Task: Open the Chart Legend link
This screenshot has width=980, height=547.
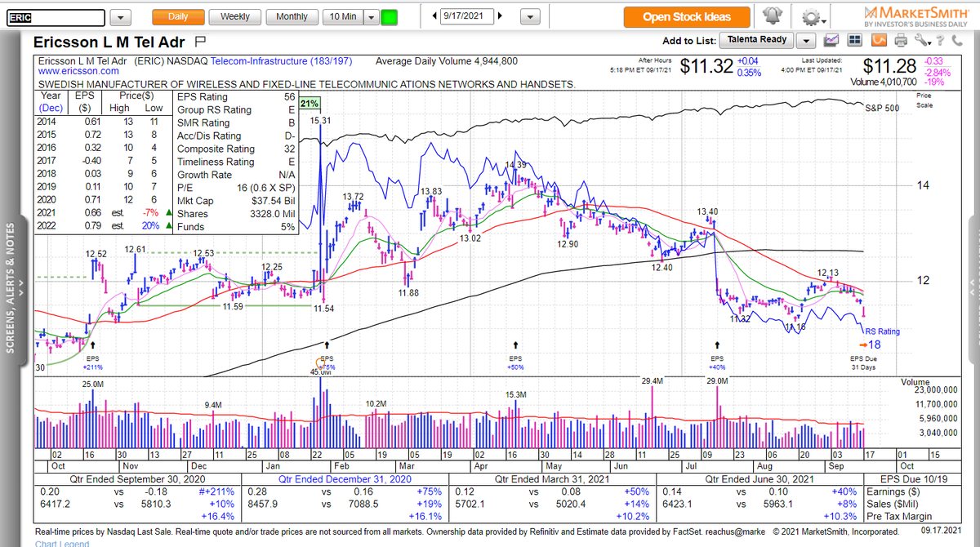Action: [62, 543]
